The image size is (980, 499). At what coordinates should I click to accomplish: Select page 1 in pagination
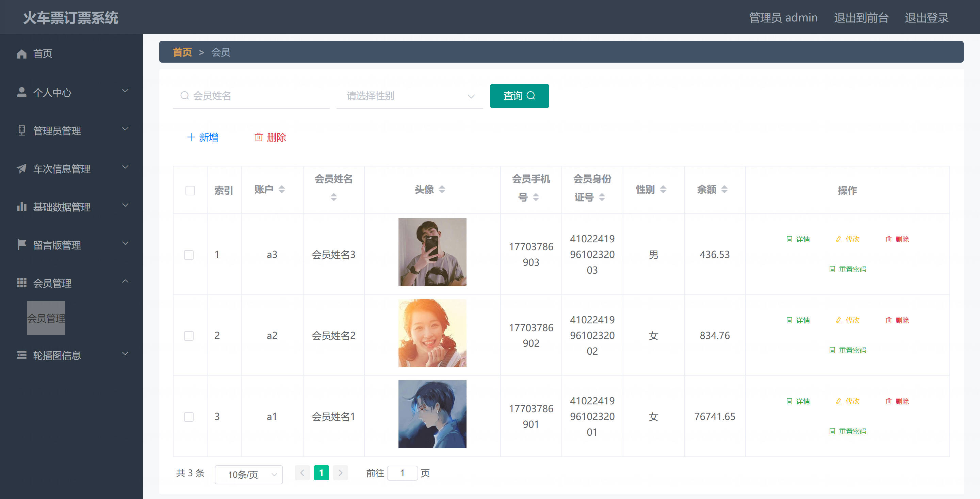[321, 473]
